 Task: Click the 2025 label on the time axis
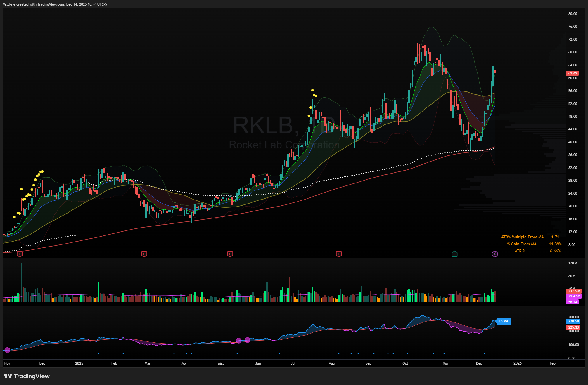coord(79,363)
